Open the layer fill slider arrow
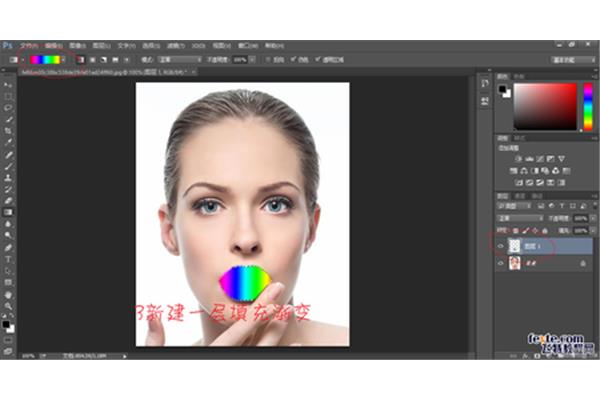The height and width of the screenshot is (400, 600). pyautogui.click(x=593, y=230)
